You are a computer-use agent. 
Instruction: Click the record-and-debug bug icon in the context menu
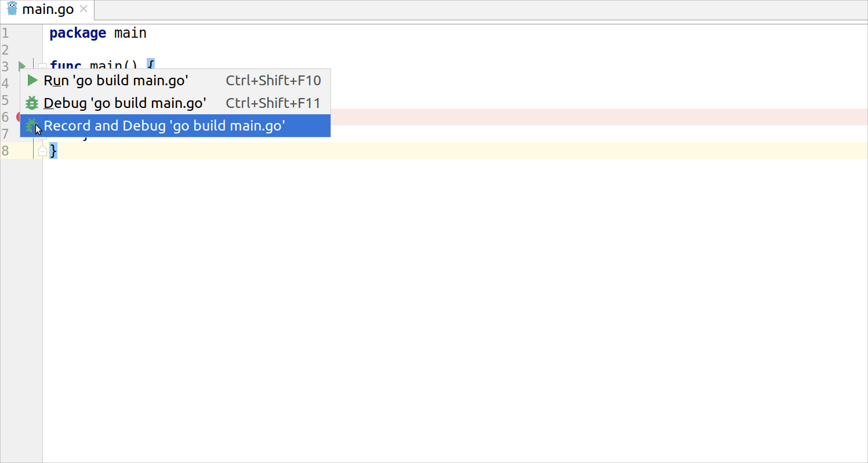(31, 125)
